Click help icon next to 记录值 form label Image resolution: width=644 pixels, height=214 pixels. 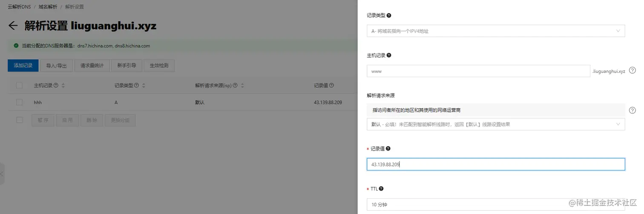388,149
